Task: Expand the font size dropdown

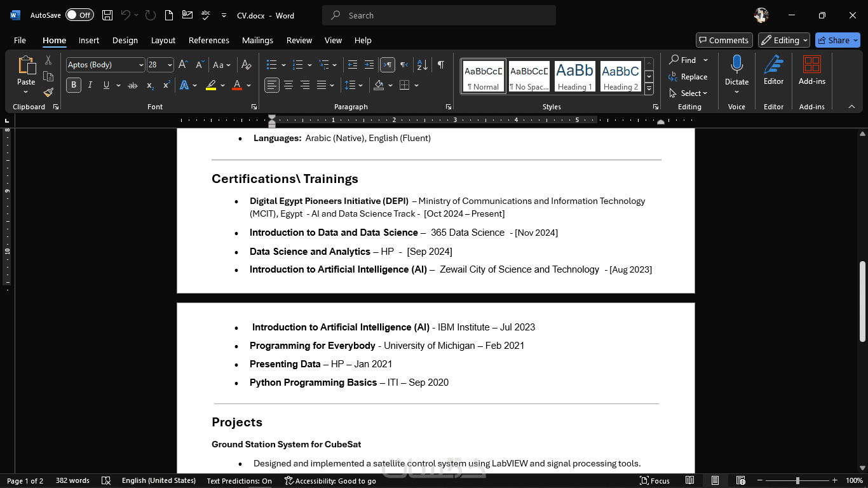Action: point(169,65)
